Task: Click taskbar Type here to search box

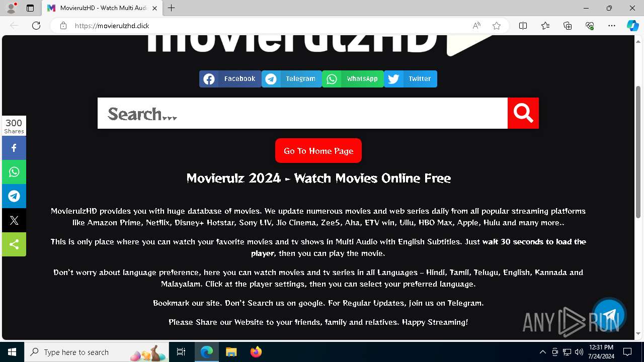Action: coord(98,352)
